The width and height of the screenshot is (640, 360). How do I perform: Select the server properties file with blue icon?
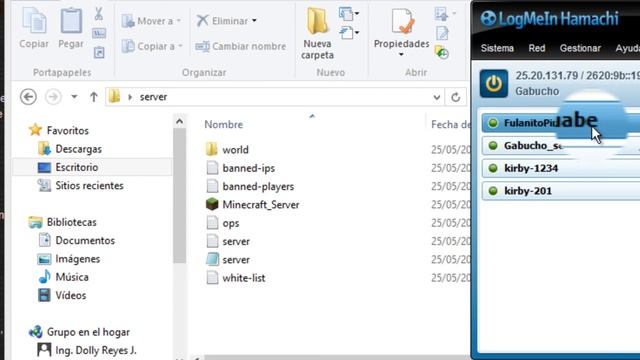(x=228, y=260)
